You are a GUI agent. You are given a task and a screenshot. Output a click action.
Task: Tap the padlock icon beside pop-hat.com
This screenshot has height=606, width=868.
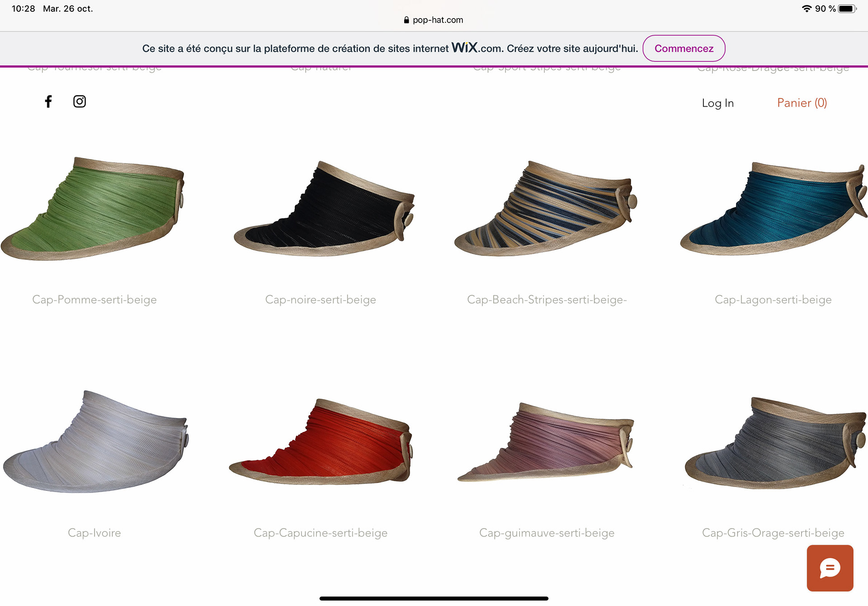[x=406, y=20]
